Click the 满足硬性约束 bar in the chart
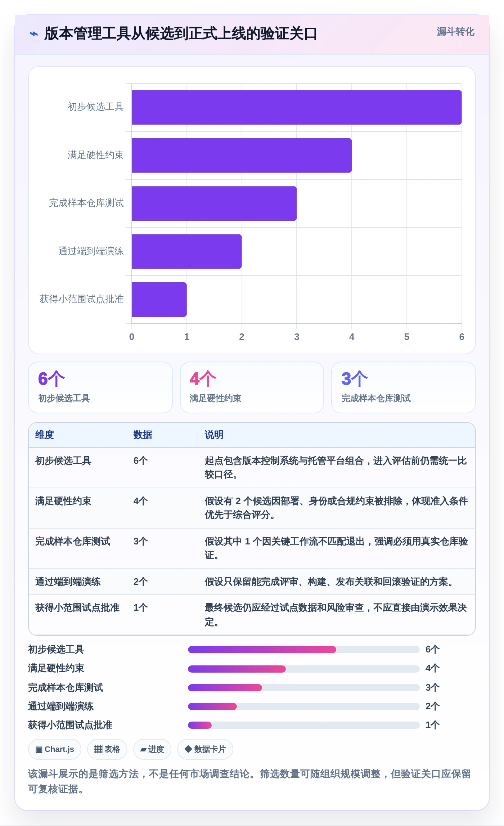The height and width of the screenshot is (826, 504). 242,156
